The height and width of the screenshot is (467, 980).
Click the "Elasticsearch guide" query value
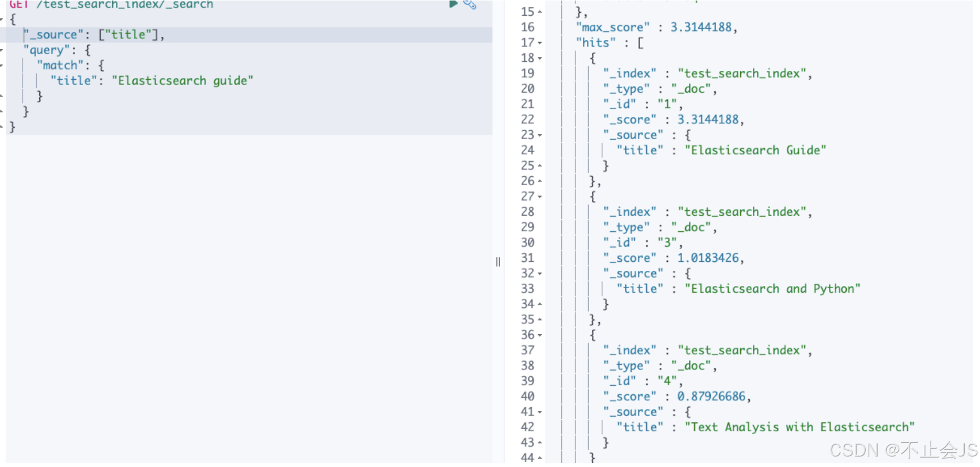183,81
